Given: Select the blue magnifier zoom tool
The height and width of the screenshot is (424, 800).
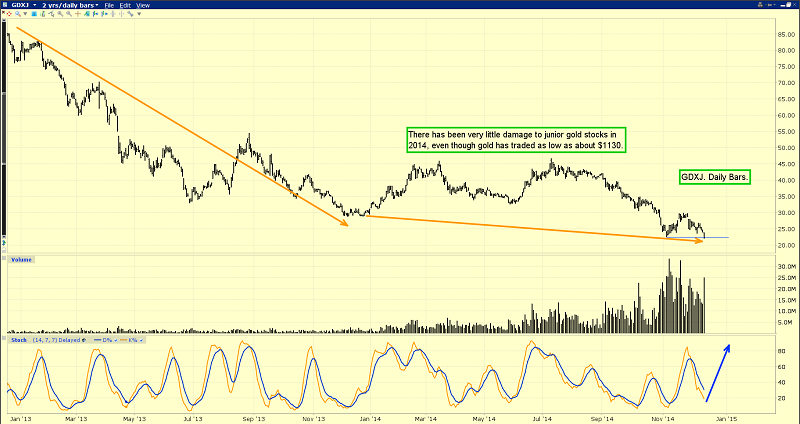Looking at the screenshot, I should click(18, 14).
